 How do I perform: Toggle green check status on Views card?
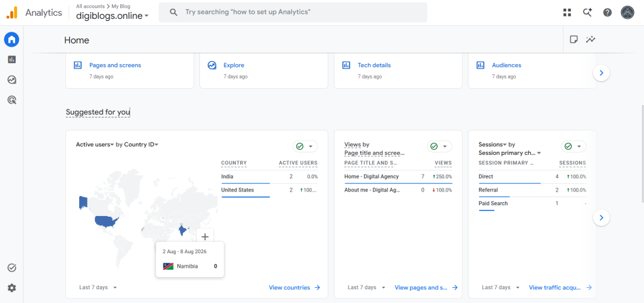coord(440,146)
